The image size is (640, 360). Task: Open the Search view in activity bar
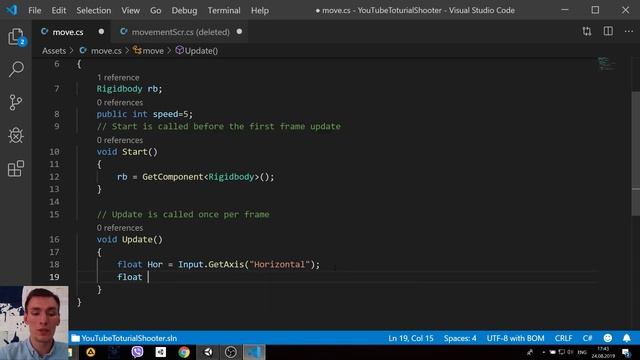coord(16,69)
